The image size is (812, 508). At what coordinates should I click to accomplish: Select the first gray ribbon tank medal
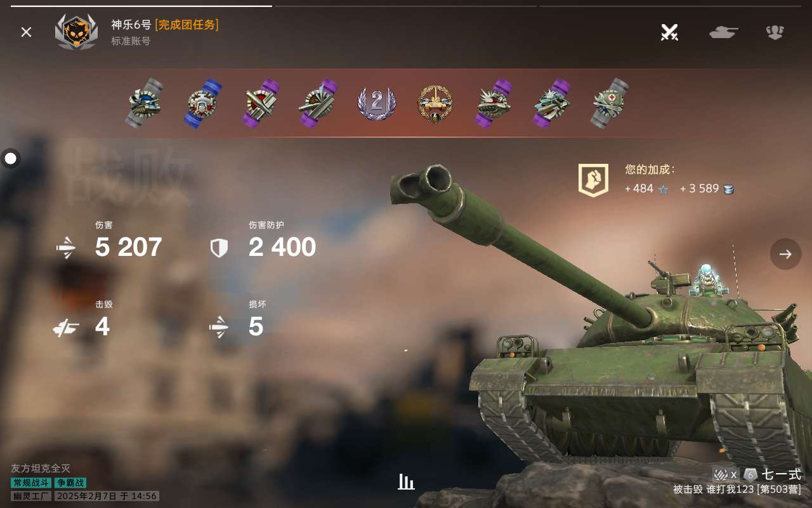pos(144,103)
